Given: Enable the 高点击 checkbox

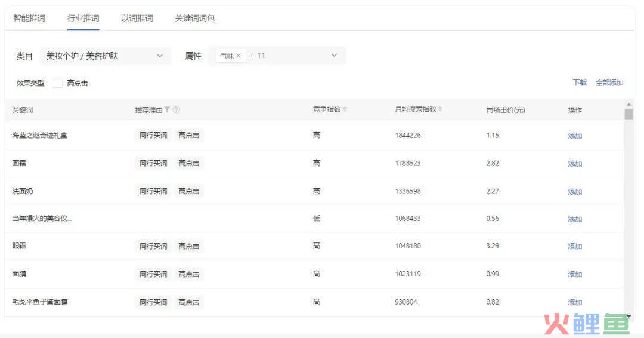Looking at the screenshot, I should coord(58,84).
